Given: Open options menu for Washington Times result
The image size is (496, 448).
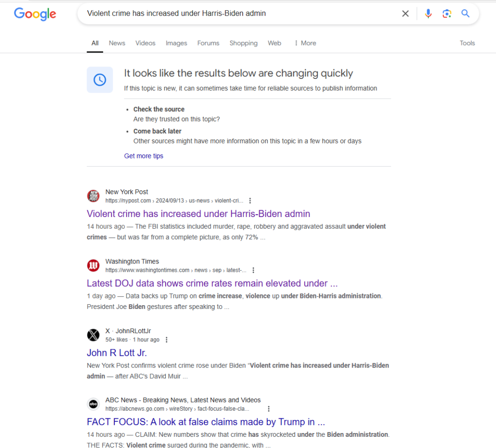Looking at the screenshot, I should coord(253,270).
